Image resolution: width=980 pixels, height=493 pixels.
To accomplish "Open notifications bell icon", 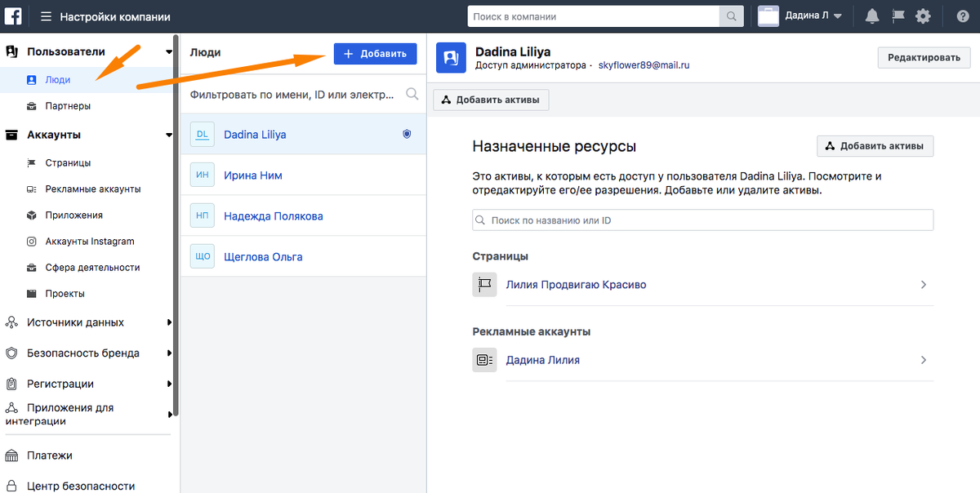I will (x=872, y=16).
